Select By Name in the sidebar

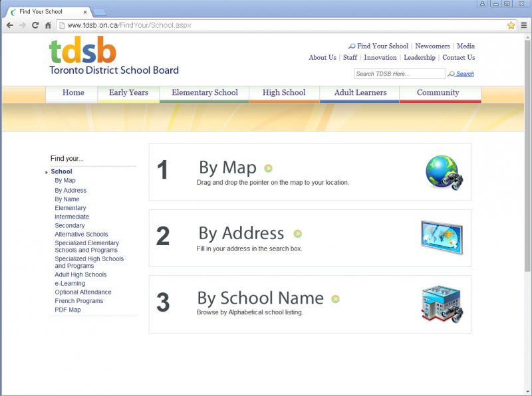[x=67, y=199]
